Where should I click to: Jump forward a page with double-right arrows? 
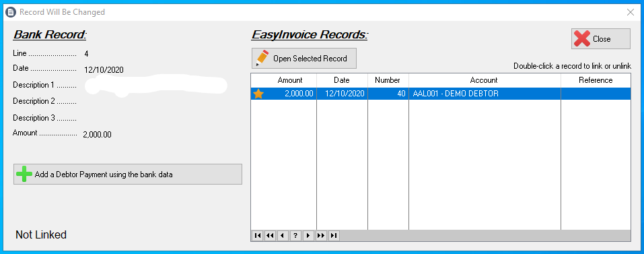point(321,236)
